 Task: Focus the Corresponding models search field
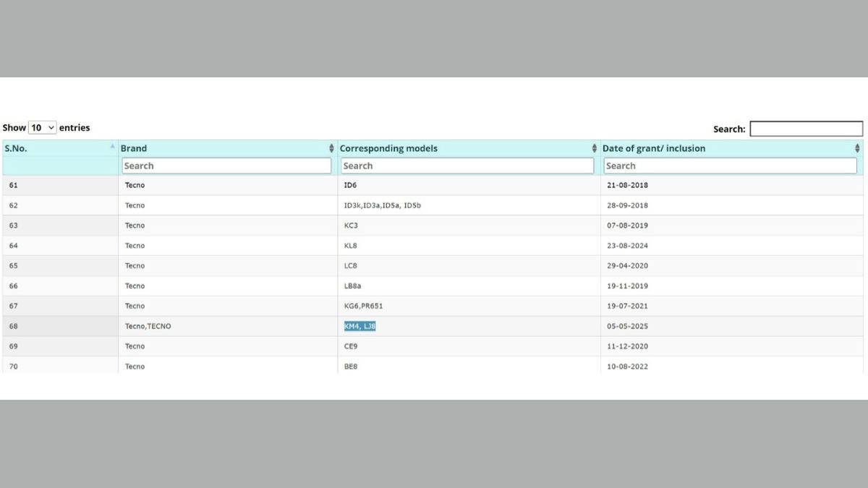pos(467,166)
